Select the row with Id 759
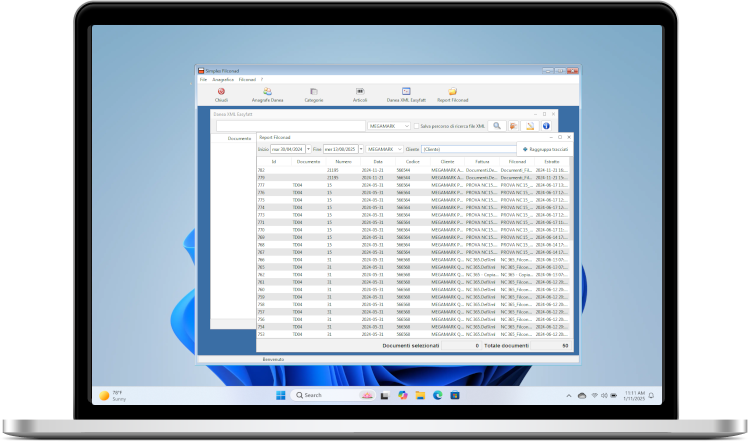This screenshot has height=442, width=749. [413, 297]
